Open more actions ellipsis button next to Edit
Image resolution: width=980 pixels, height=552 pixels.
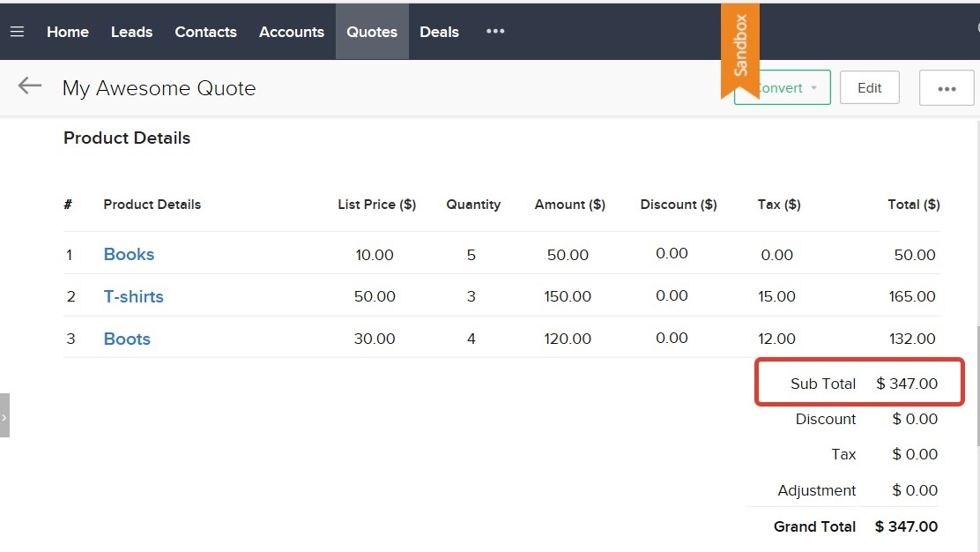pyautogui.click(x=947, y=88)
